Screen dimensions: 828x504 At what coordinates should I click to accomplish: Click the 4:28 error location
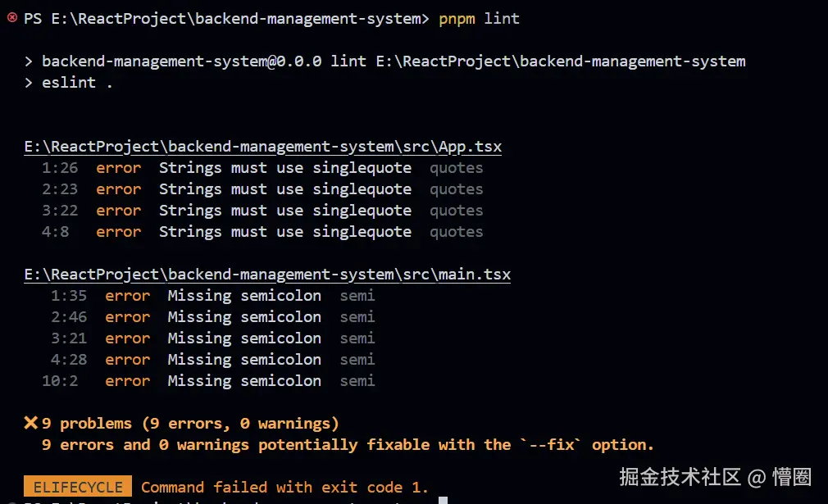point(69,360)
